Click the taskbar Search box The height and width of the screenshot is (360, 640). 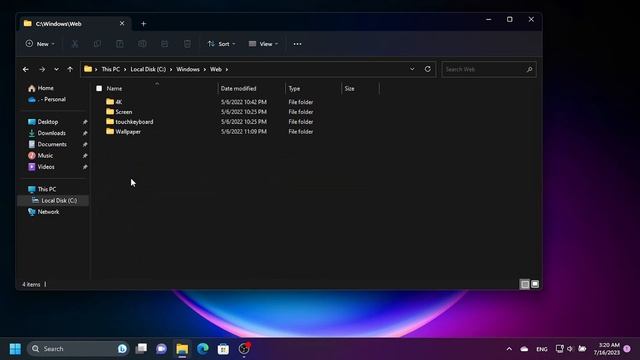click(x=78, y=349)
